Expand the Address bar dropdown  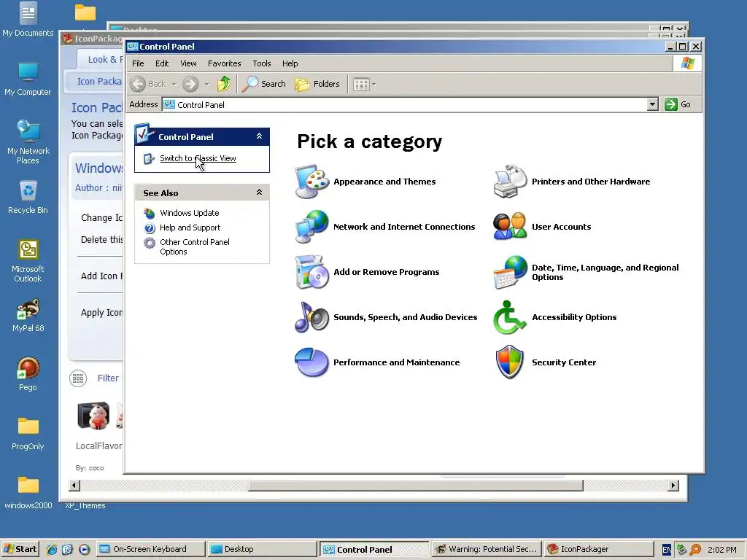[653, 104]
